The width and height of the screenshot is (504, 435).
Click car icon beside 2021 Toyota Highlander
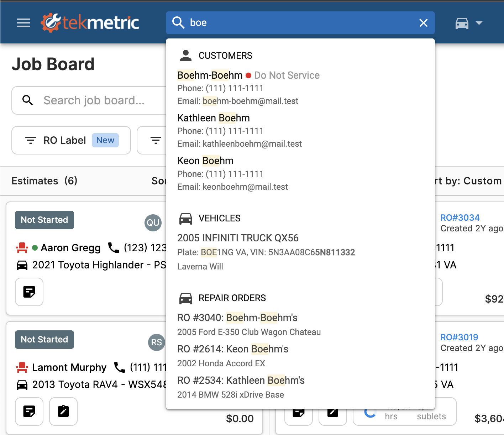click(x=22, y=265)
